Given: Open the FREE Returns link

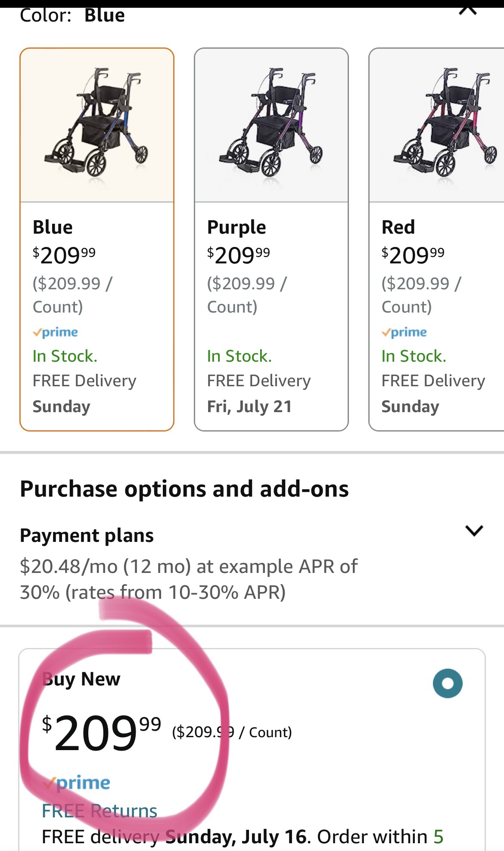Looking at the screenshot, I should point(100,811).
